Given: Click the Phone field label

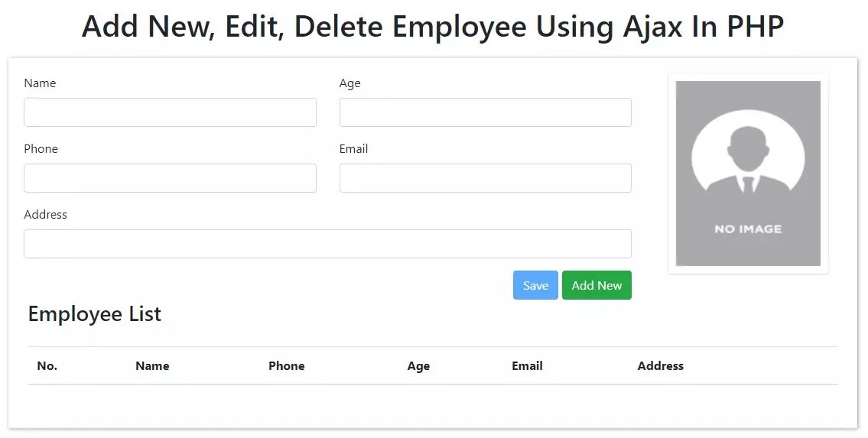Looking at the screenshot, I should tap(41, 149).
